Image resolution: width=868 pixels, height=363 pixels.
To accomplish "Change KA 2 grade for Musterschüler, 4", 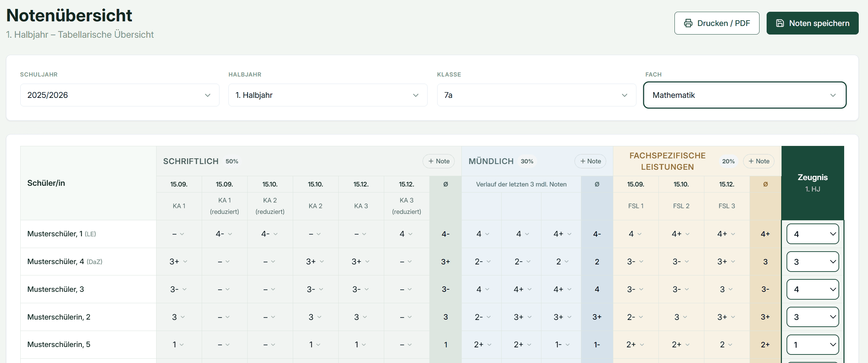I will [x=315, y=262].
